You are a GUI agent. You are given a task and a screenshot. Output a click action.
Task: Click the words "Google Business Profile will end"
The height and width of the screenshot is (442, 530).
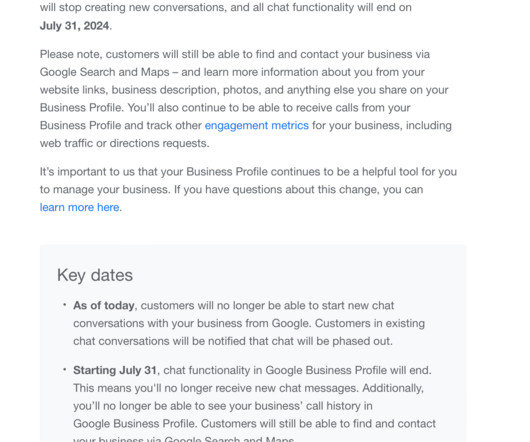point(348,370)
